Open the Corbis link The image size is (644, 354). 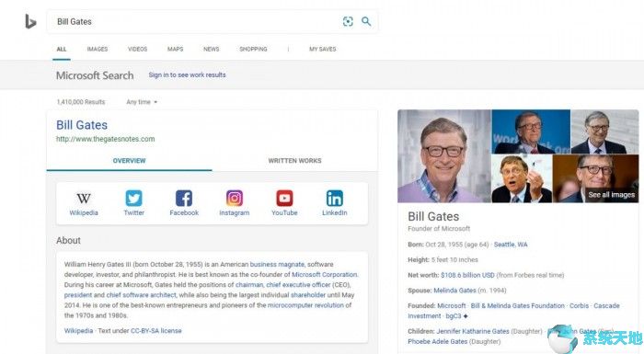point(579,305)
